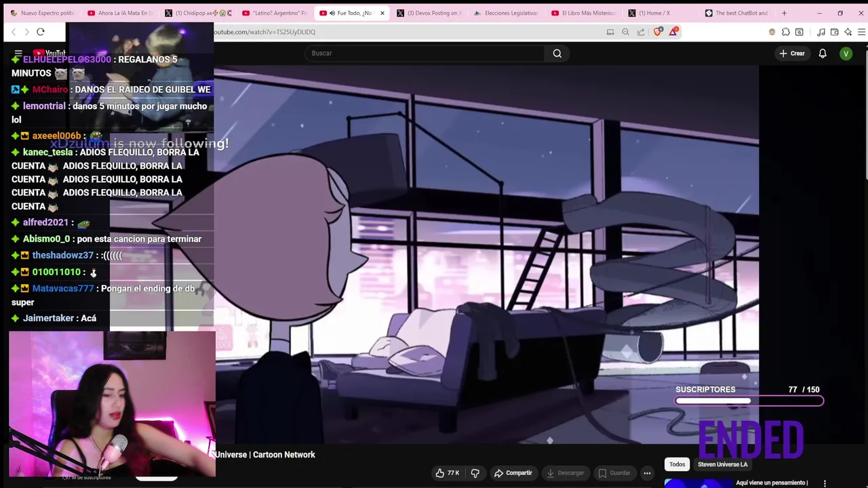Click chat username '010011010'
Viewport: 868px width, 488px height.
(56, 272)
